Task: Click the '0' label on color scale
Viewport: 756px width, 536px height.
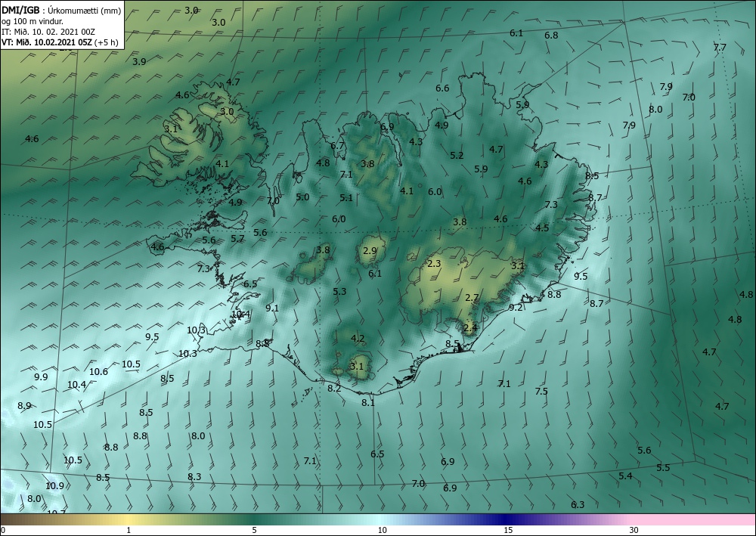Action: click(3, 530)
